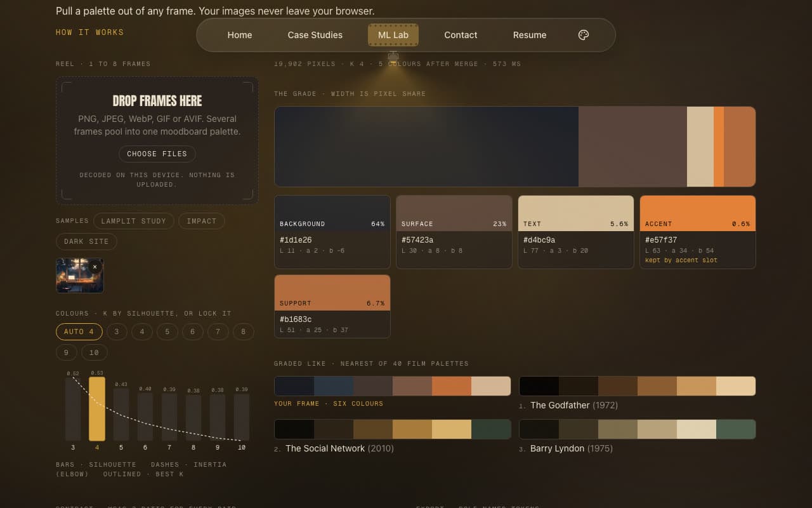Follow the How It Works link

(x=90, y=32)
